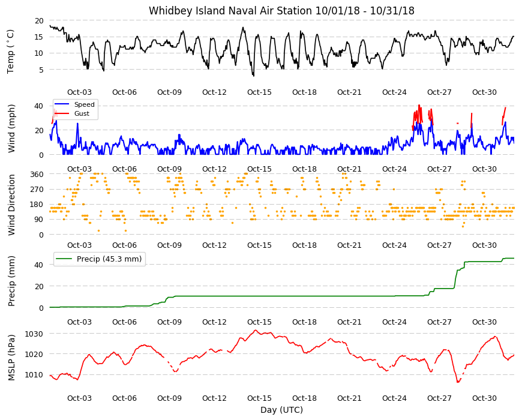The image size is (522, 420).
Task: Click the 1030 tick on the MSLP axis
Action: pyautogui.click(x=34, y=334)
